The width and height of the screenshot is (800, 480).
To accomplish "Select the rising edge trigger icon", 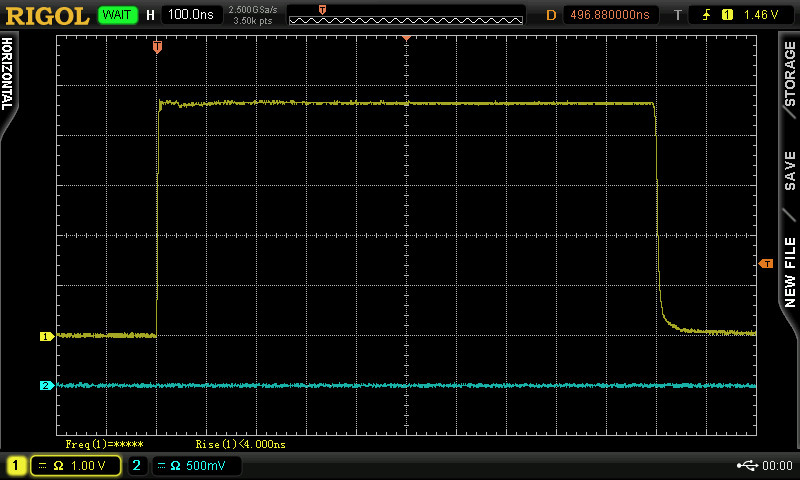I will [704, 15].
